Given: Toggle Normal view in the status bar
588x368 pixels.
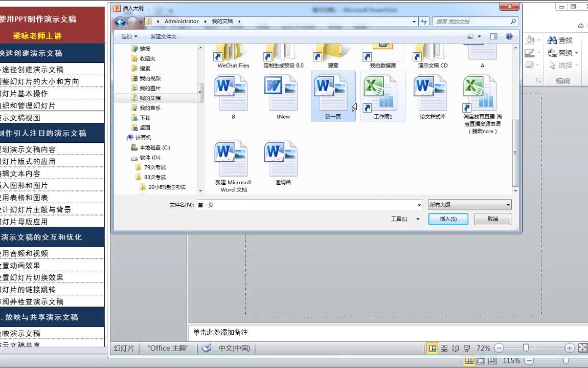Looking at the screenshot, I should (x=433, y=348).
